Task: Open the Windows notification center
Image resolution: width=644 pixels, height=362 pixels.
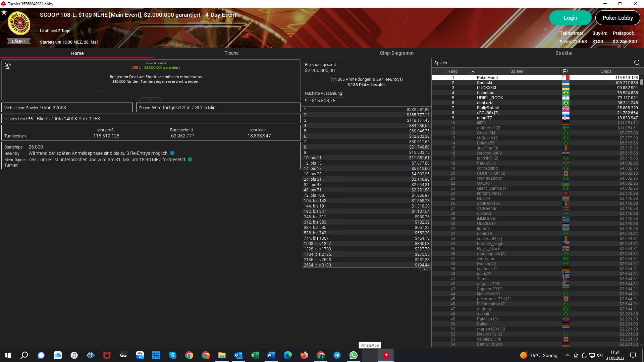Action: [x=633, y=355]
